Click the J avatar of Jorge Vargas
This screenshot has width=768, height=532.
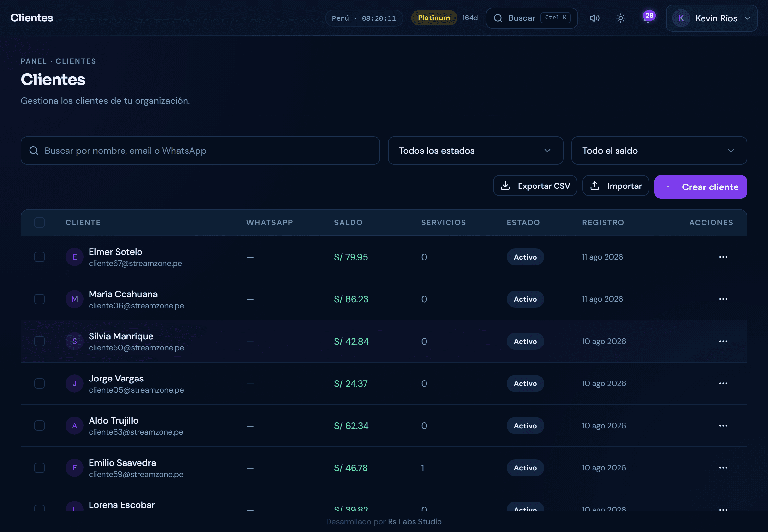(x=75, y=383)
